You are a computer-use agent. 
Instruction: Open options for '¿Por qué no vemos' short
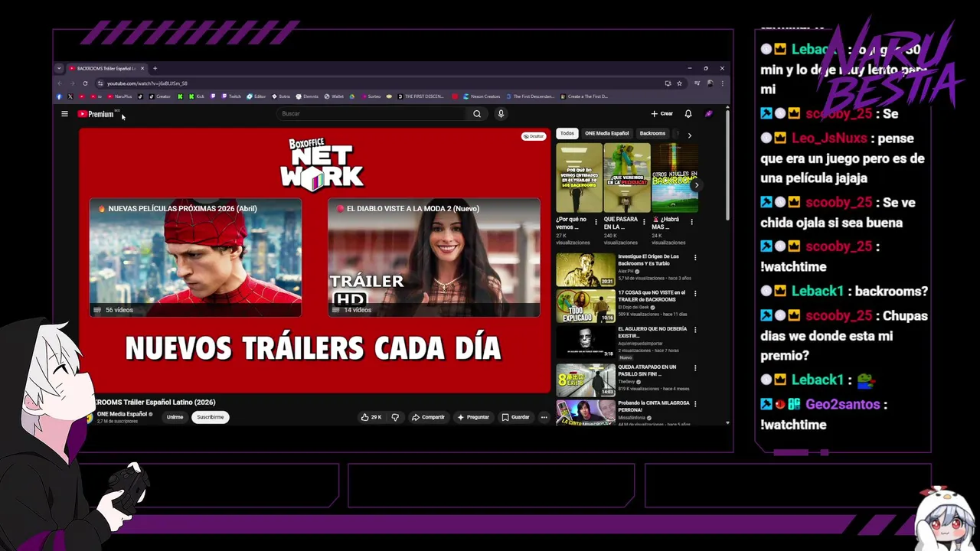pos(596,222)
